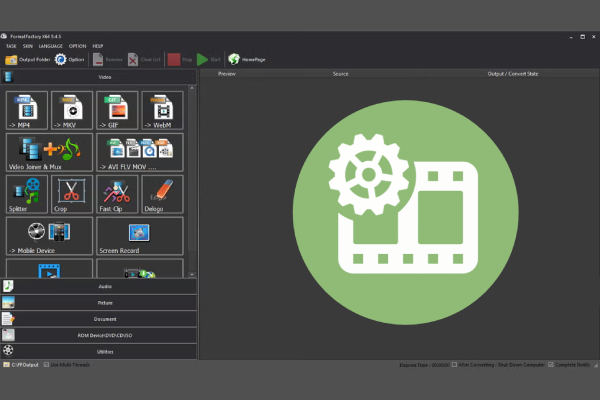This screenshot has width=600, height=400.
Task: Open the HomePage link in toolbar
Action: (248, 60)
